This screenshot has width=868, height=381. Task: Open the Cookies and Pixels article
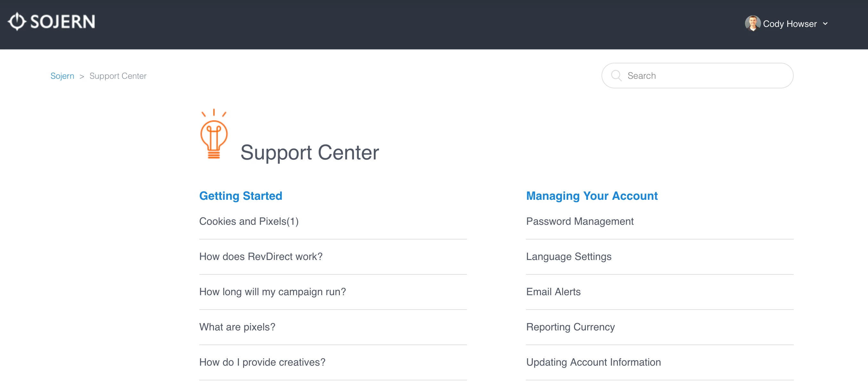coord(249,221)
